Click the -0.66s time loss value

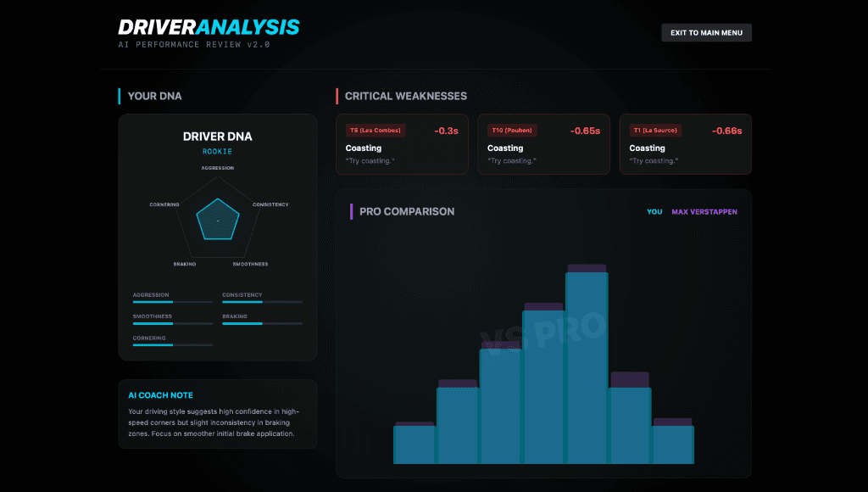(726, 130)
